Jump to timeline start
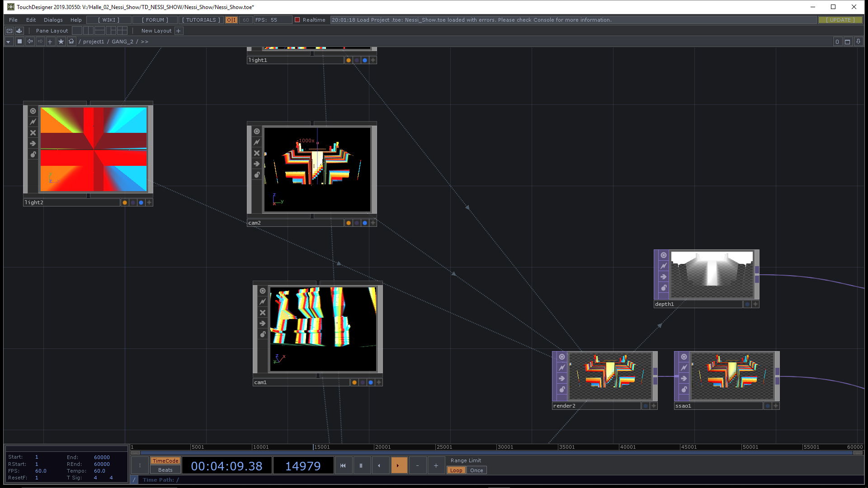This screenshot has width=868, height=488. 343,465
